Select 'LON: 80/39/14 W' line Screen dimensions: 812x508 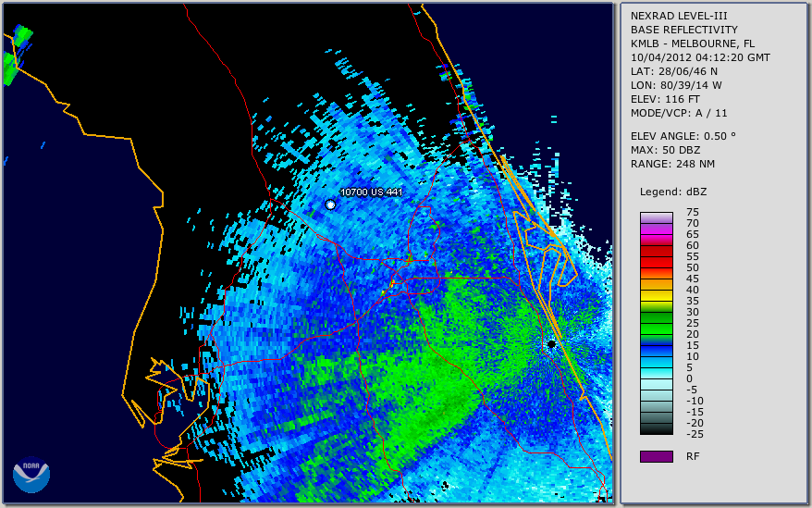676,85
